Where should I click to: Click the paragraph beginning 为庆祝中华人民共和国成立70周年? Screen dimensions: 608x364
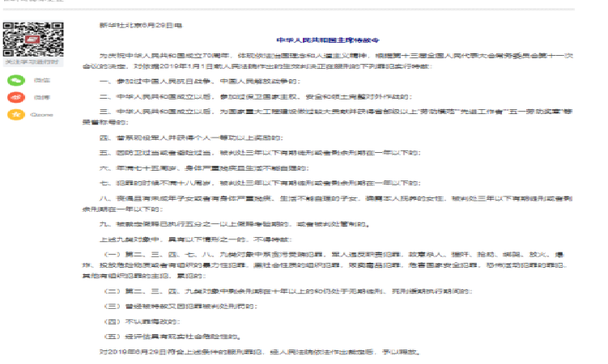(x=328, y=61)
